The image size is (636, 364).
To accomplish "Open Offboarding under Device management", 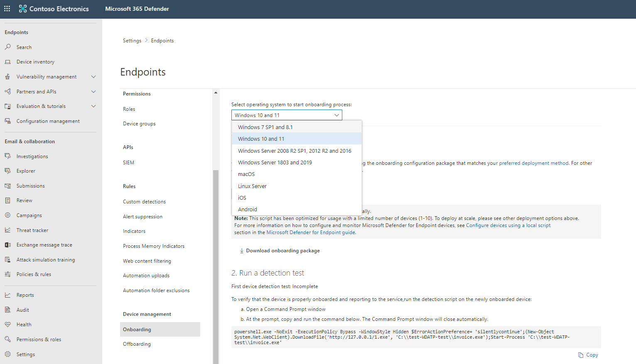I will click(x=137, y=344).
